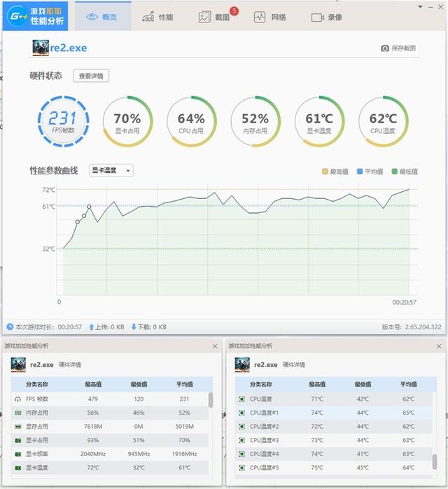Open the 录像 recording tab
The width and height of the screenshot is (448, 489).
[x=326, y=17]
